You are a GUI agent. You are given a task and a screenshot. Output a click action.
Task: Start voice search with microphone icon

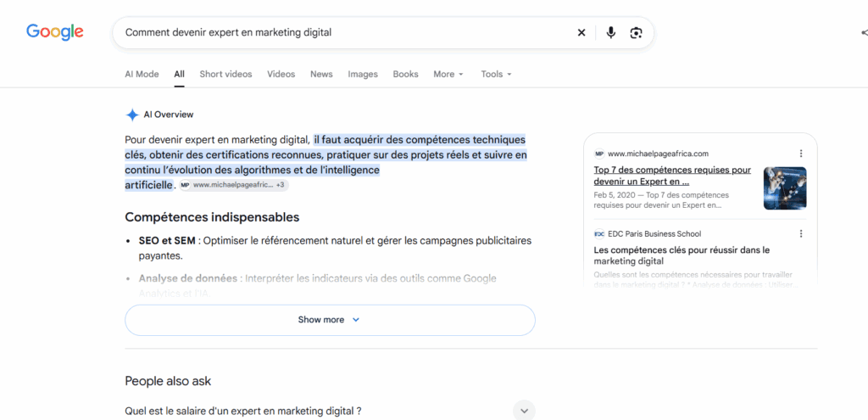pyautogui.click(x=610, y=33)
